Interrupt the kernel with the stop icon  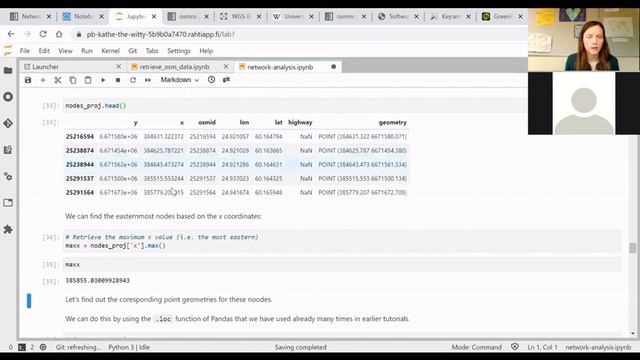118,80
